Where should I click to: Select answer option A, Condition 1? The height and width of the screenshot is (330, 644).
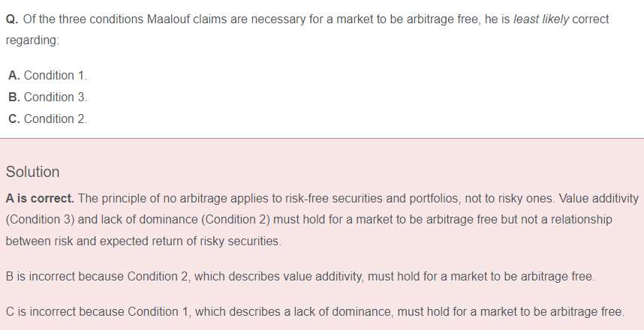click(47, 76)
